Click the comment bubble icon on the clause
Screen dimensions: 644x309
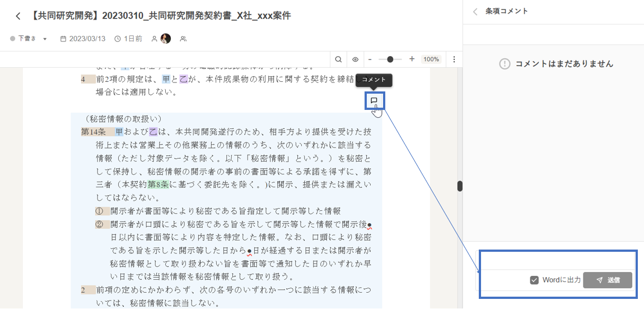point(374,101)
